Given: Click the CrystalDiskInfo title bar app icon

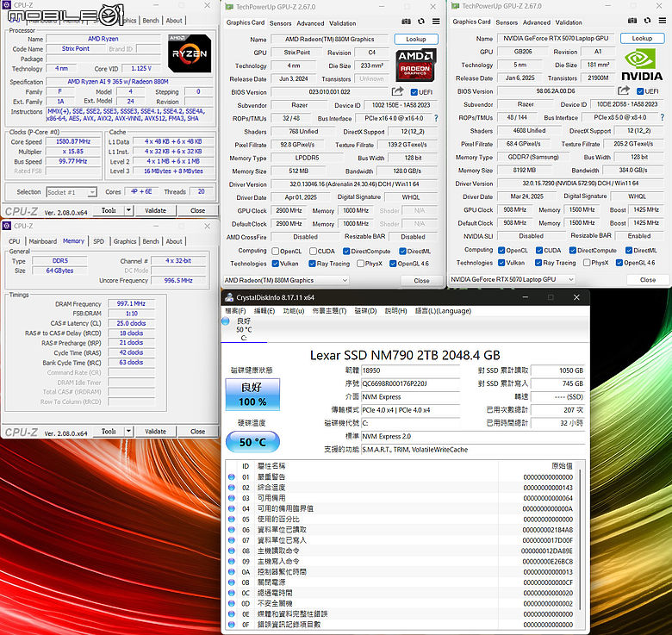Looking at the screenshot, I should [229, 297].
